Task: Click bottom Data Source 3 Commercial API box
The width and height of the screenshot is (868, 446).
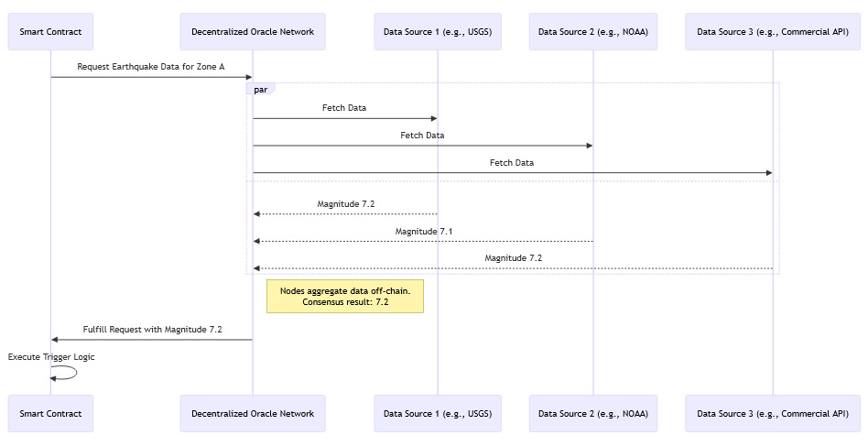Action: pyautogui.click(x=772, y=414)
